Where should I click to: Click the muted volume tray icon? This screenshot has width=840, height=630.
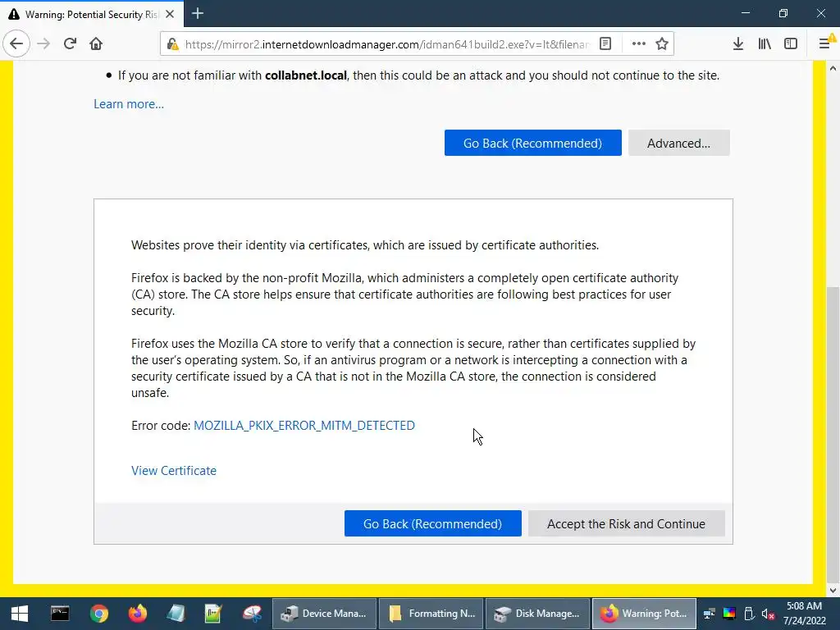coord(768,614)
